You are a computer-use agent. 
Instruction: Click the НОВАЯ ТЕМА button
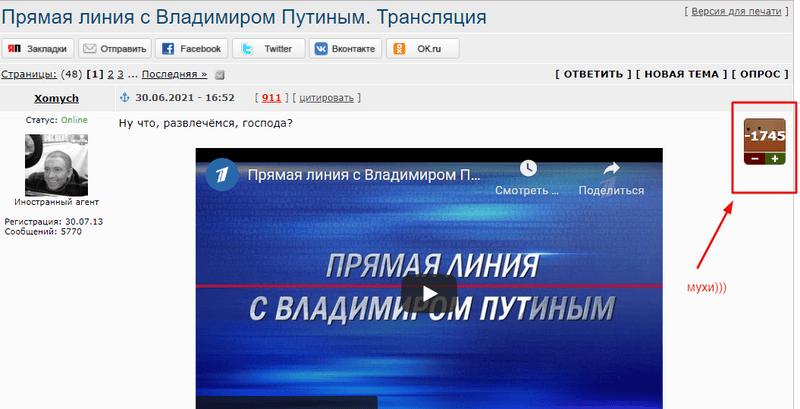682,74
